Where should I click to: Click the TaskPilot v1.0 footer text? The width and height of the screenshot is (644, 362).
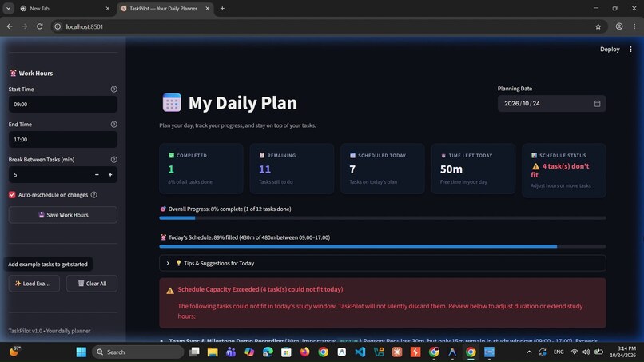click(x=50, y=331)
